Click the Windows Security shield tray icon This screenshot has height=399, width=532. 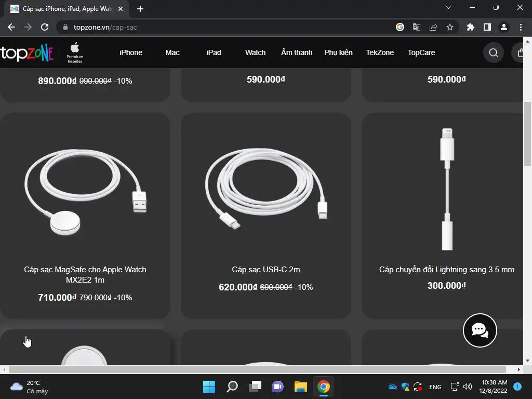pyautogui.click(x=405, y=387)
